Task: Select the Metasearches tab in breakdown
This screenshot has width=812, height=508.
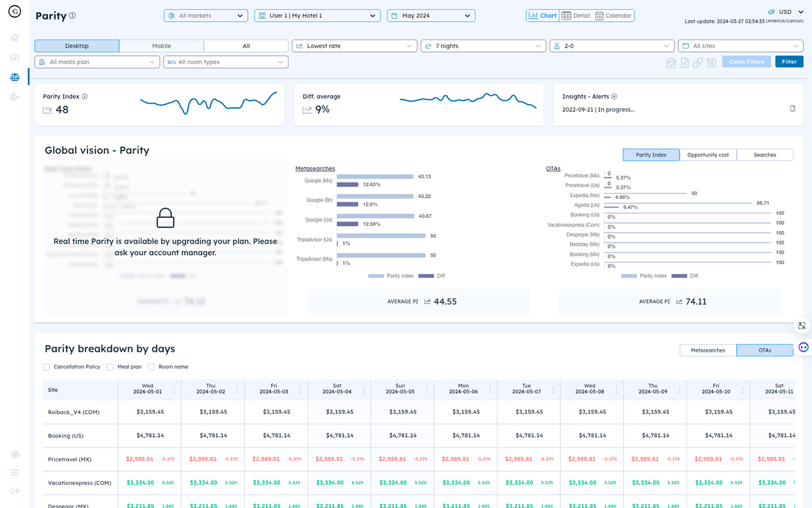Action: pyautogui.click(x=708, y=350)
